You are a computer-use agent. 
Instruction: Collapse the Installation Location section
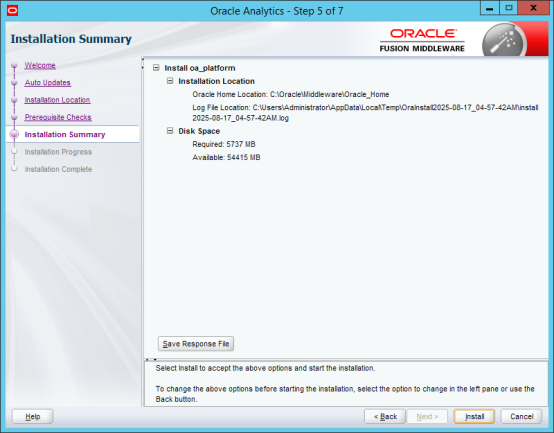click(170, 81)
